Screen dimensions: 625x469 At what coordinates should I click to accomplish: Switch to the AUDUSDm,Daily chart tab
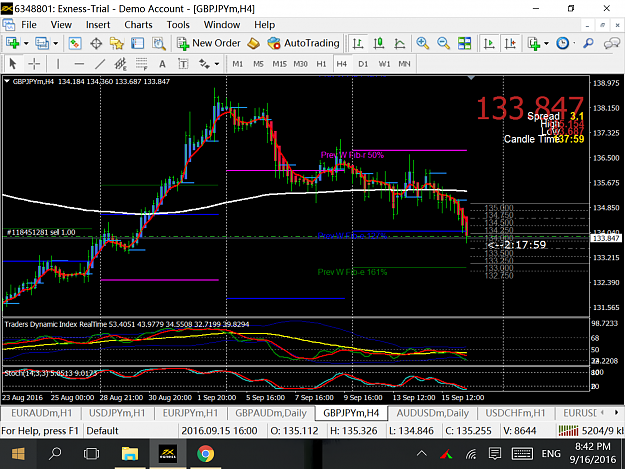click(432, 413)
